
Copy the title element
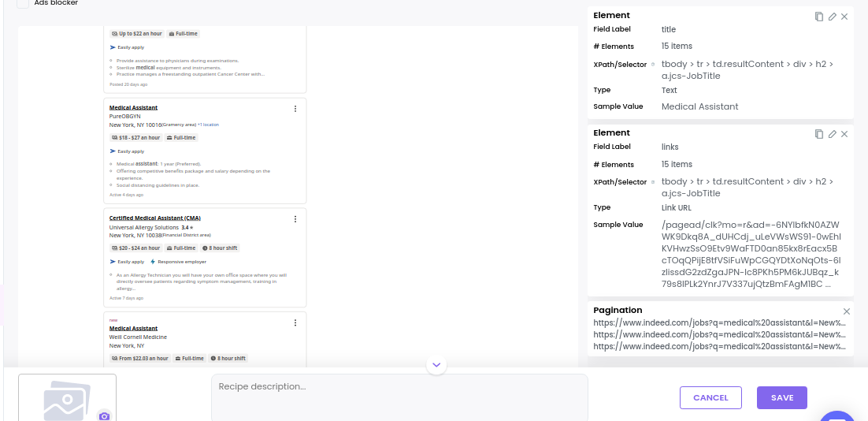819,17
